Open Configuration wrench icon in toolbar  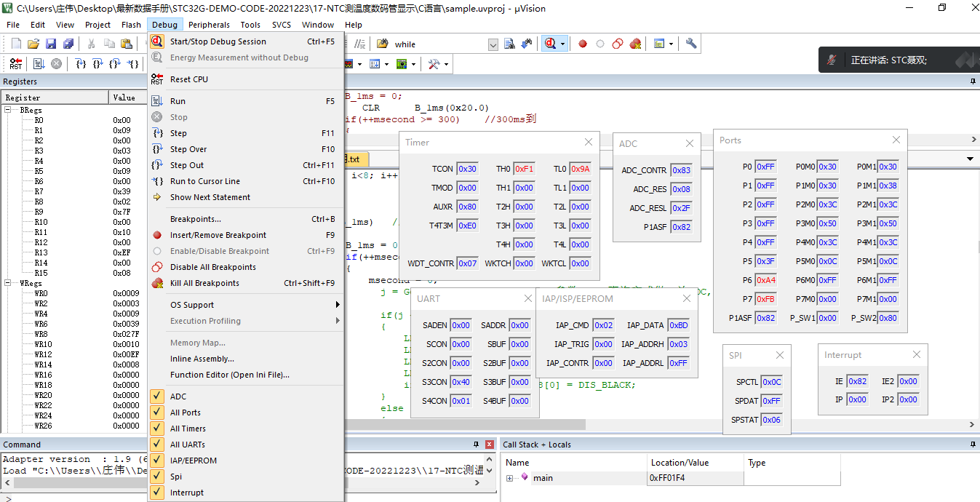(x=690, y=44)
